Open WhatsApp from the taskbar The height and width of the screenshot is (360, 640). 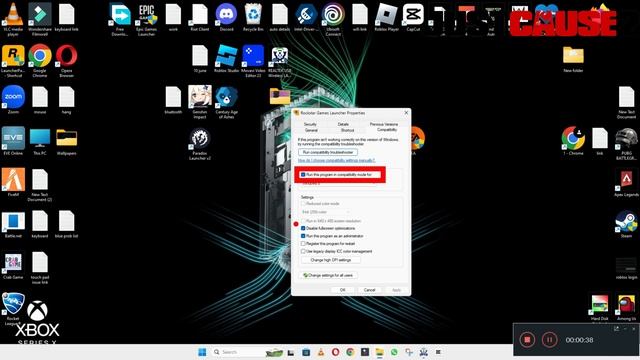coord(394,352)
